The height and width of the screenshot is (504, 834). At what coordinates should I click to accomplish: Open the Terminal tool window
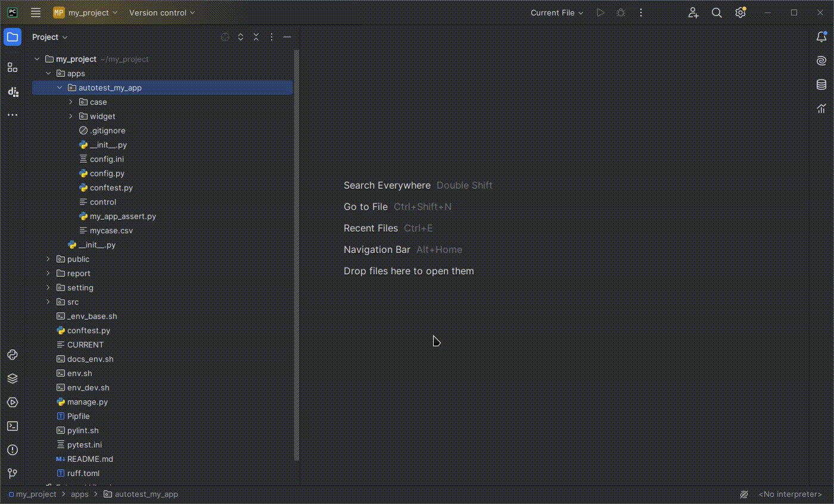coord(13,426)
